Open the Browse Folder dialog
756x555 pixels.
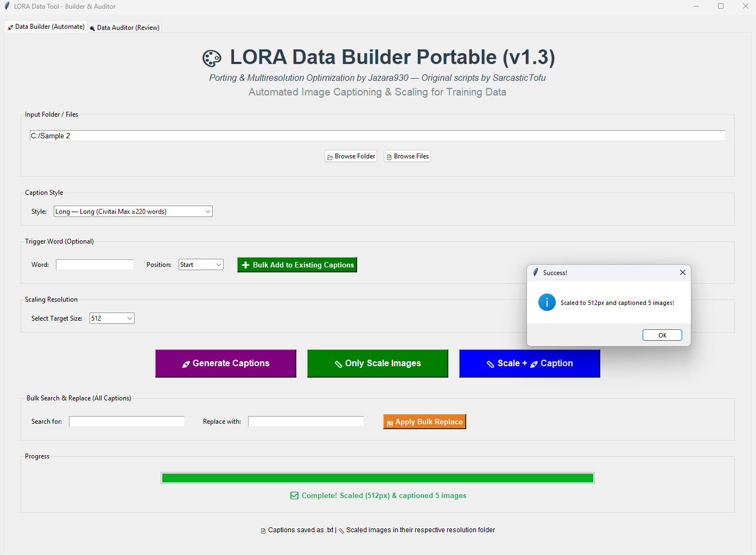pos(351,156)
